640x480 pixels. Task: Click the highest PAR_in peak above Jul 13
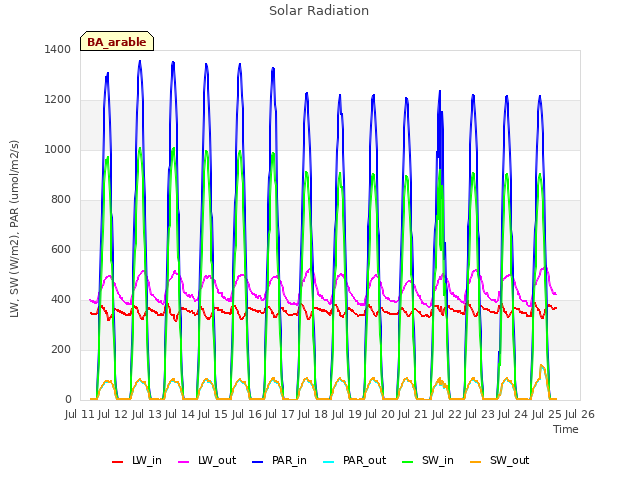140,62
